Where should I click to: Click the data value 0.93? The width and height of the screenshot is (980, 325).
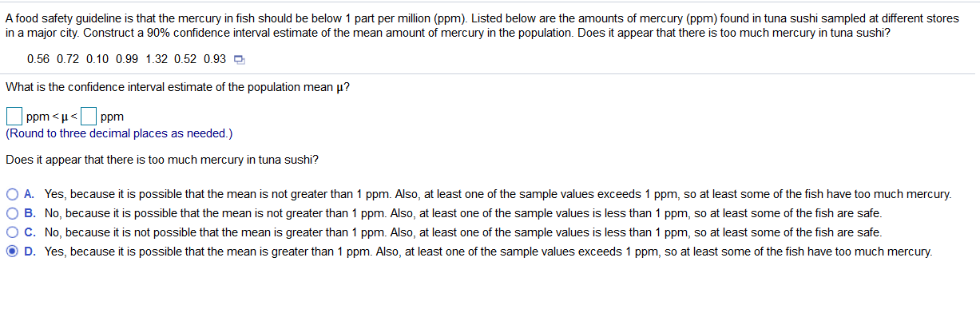coord(215,59)
